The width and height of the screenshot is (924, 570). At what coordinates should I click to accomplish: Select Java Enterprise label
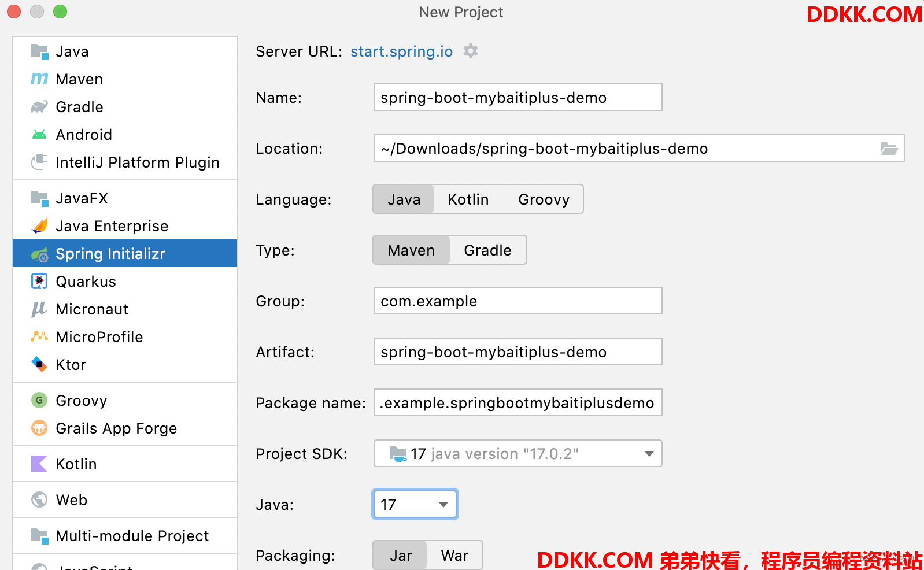112,226
